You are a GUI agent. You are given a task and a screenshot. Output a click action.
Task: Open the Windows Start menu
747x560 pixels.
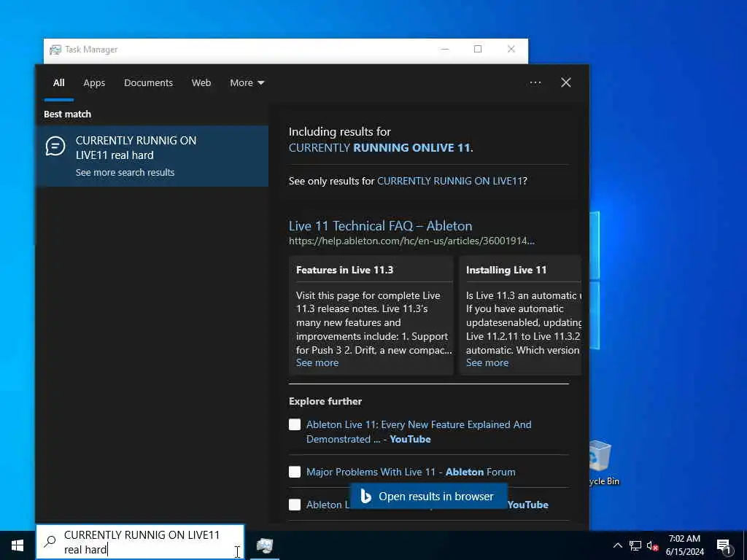(18, 545)
